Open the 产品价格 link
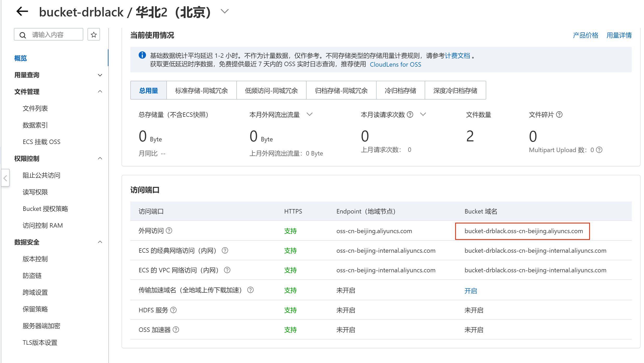This screenshot has width=644, height=363. (x=586, y=35)
